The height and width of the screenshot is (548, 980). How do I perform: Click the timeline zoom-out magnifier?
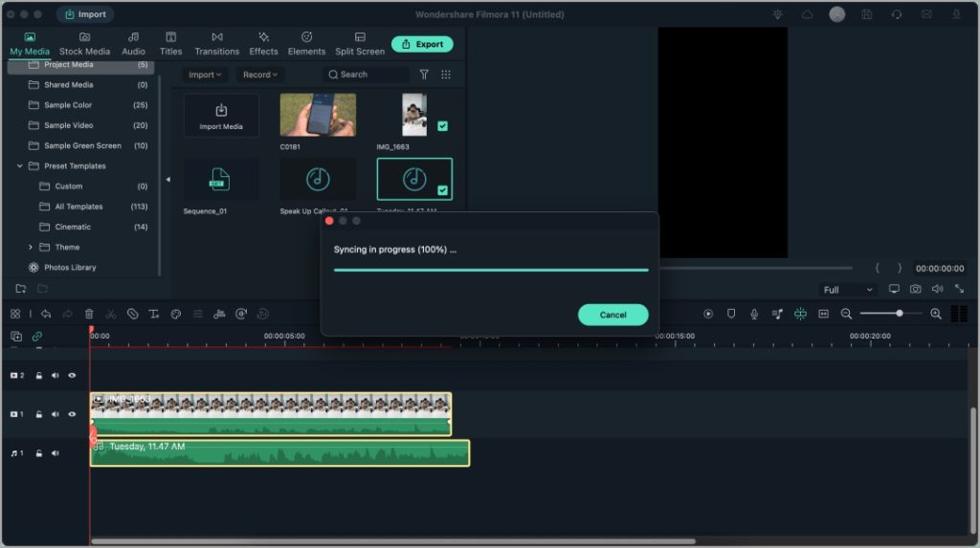click(846, 314)
